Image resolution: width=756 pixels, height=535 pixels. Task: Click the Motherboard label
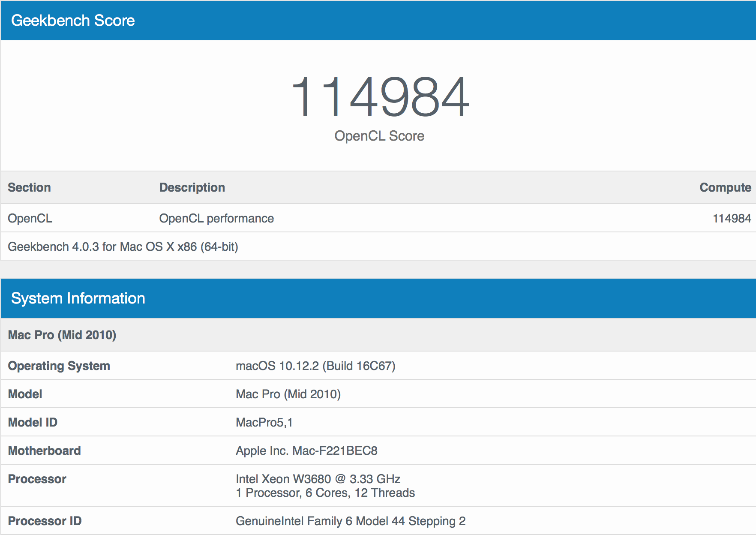(x=44, y=451)
